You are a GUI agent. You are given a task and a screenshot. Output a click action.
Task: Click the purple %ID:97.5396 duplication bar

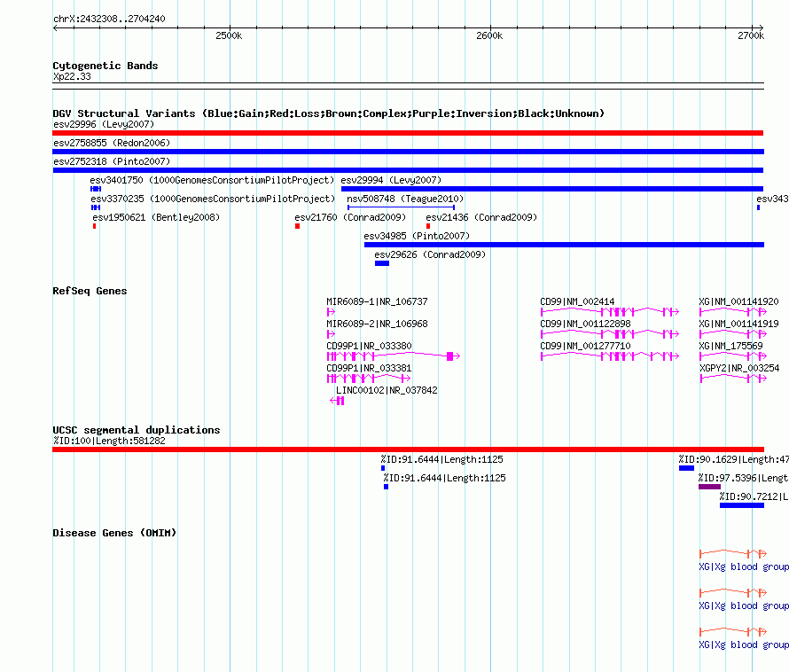pyautogui.click(x=709, y=487)
